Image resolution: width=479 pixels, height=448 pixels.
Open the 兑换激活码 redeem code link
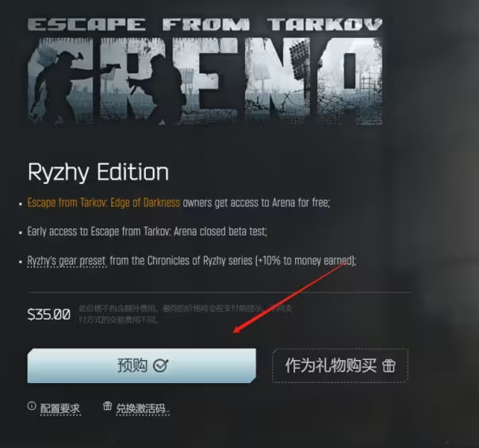143,408
